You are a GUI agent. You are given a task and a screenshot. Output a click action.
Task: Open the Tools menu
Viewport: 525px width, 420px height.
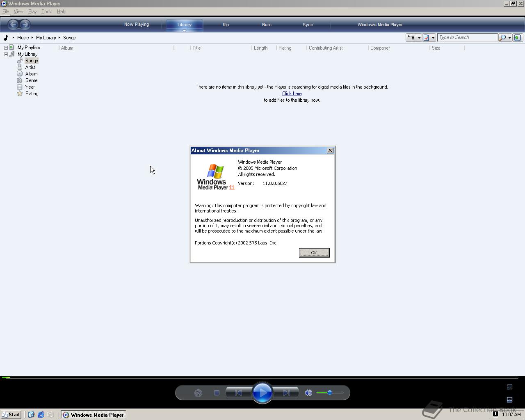(47, 11)
